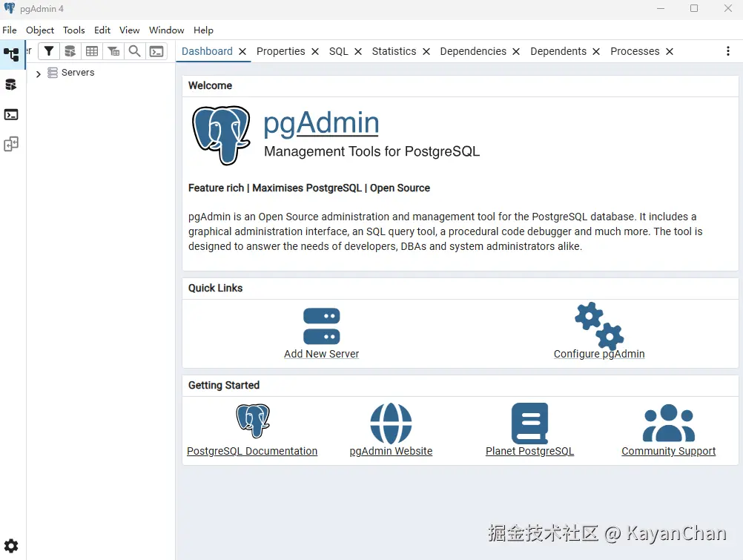
Task: Click the PostgreSQL Documentation elephant icon
Action: [x=253, y=421]
